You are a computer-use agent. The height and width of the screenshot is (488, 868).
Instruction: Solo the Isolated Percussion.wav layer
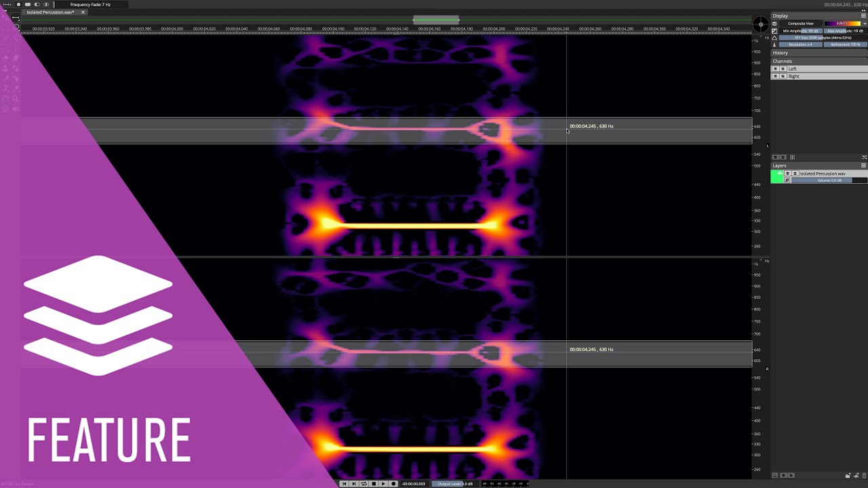[x=795, y=174]
